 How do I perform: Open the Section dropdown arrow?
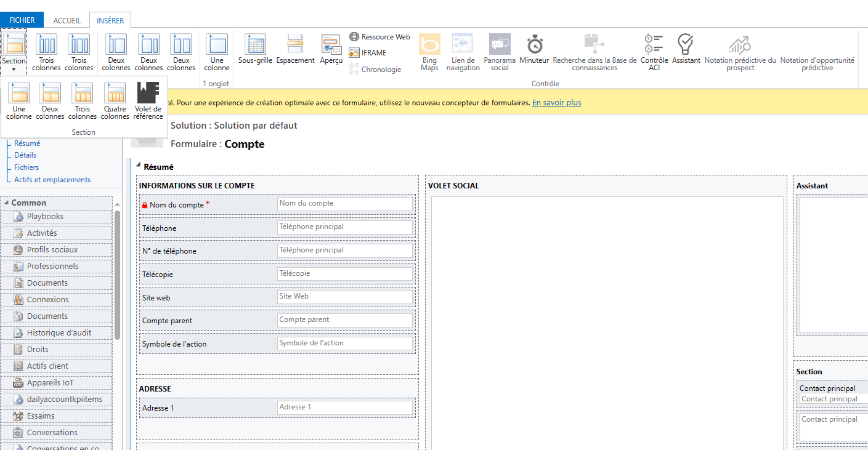tap(14, 70)
